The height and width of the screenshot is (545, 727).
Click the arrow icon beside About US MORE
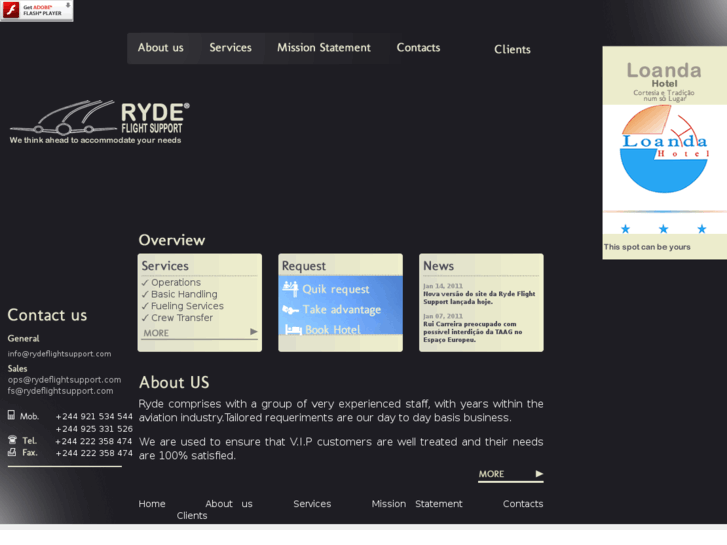[x=539, y=474]
